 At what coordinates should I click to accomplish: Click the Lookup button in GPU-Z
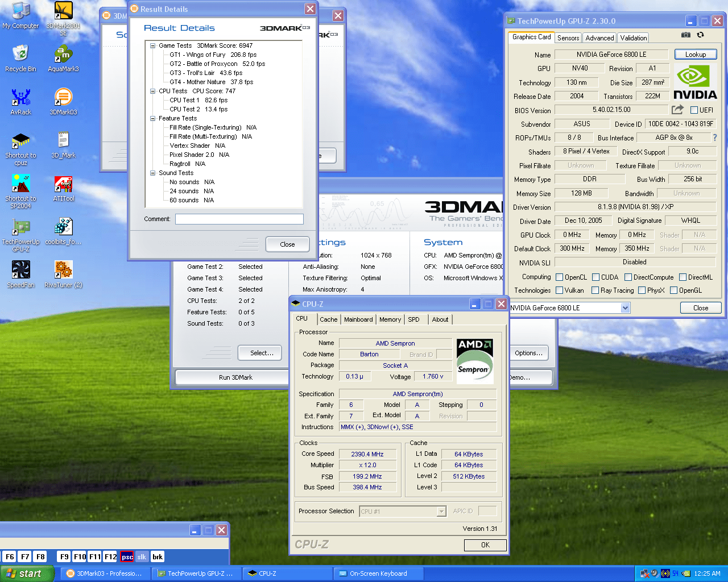(696, 55)
